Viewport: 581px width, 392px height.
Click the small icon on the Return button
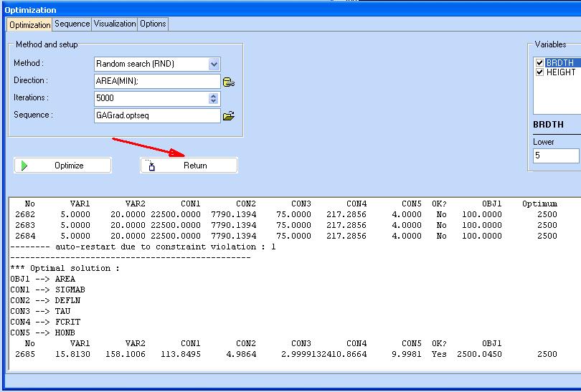coord(151,166)
